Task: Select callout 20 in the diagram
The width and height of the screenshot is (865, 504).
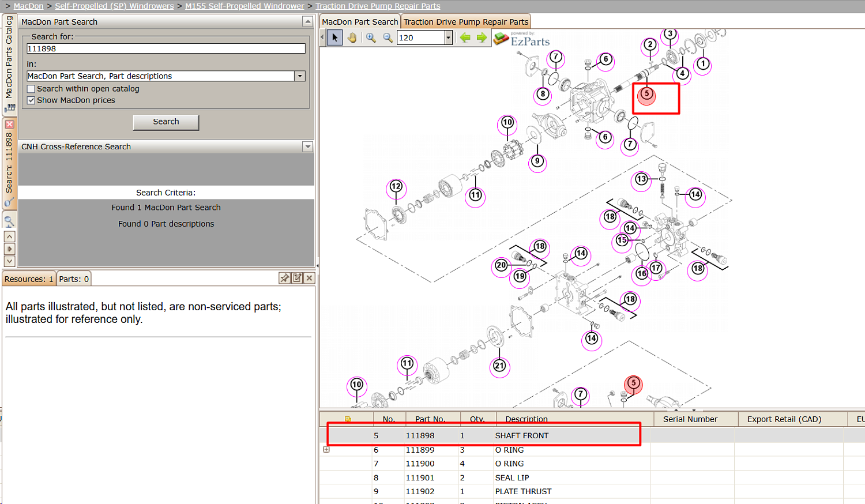Action: click(501, 265)
